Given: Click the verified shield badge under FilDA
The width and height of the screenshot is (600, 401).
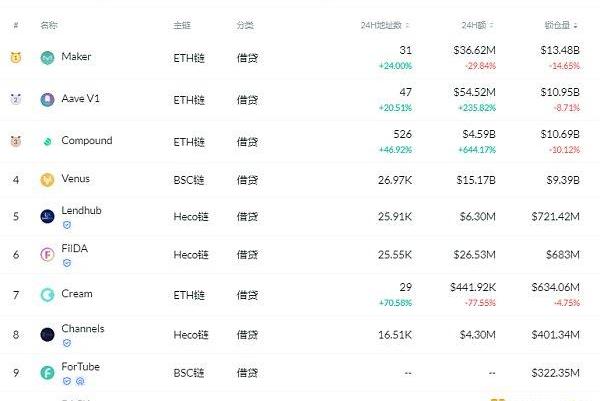Looking at the screenshot, I should (x=67, y=263).
